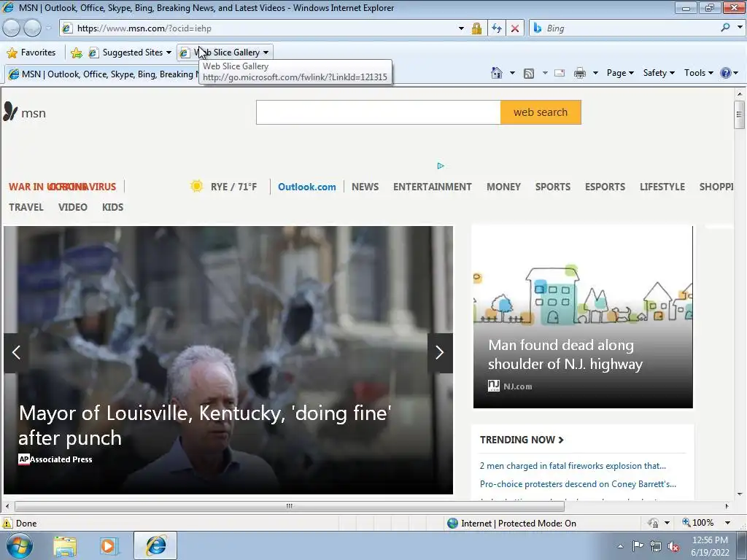Click inside the MSN web search field
The height and width of the screenshot is (560, 747).
tap(379, 112)
